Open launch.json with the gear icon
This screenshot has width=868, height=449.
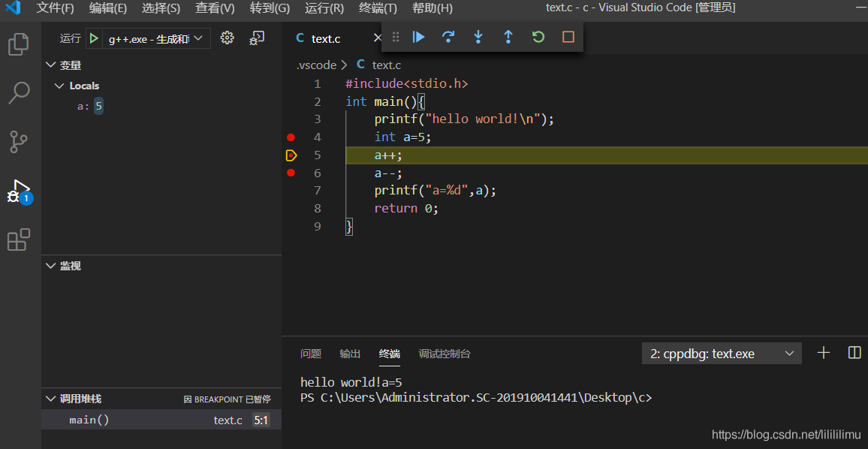[x=228, y=38]
